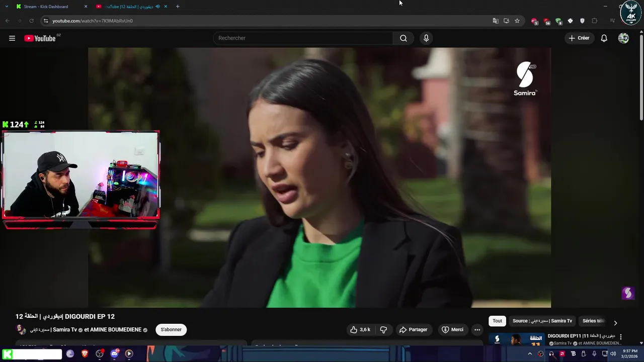The height and width of the screenshot is (362, 644).
Task: Open the Samira Tv channel name link
Action: point(53,330)
